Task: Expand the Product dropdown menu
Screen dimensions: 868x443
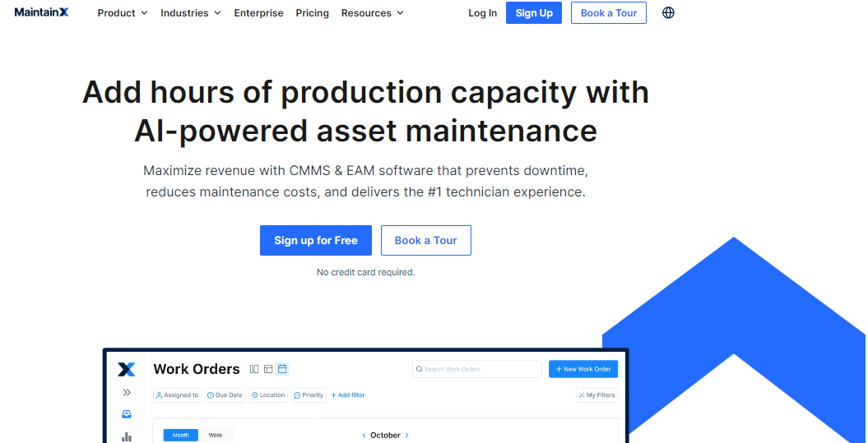Action: (123, 12)
